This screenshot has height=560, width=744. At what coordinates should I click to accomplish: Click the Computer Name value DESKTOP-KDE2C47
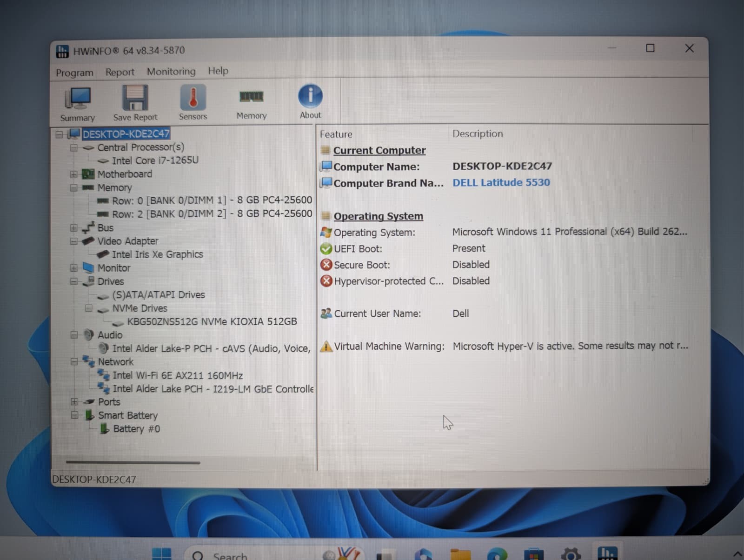coord(502,166)
